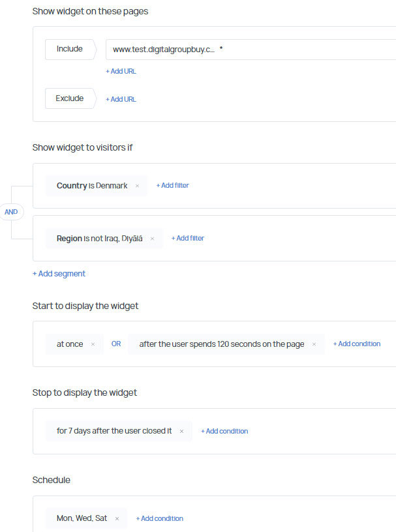This screenshot has height=532, width=396.
Task: Add filter beside the Region condition
Action: [x=187, y=239]
